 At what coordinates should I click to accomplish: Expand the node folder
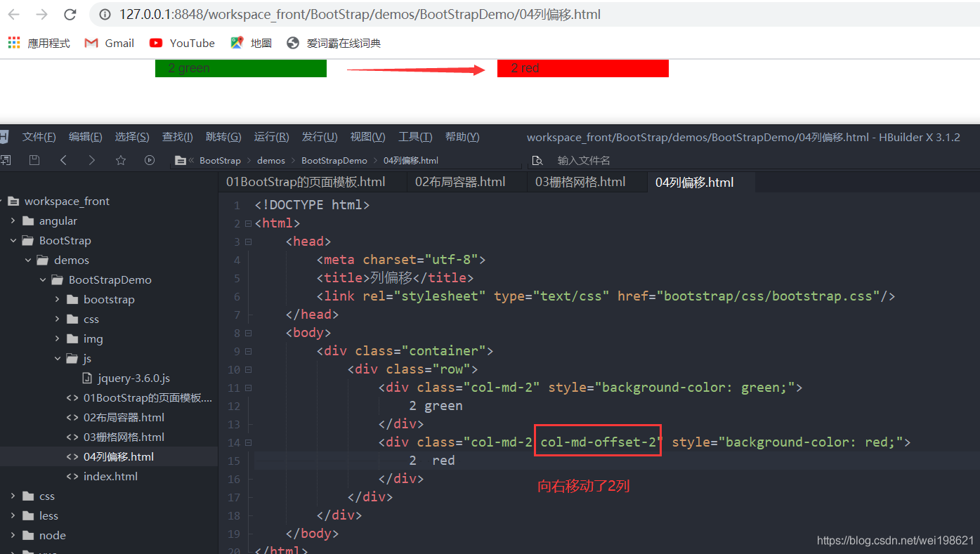(x=13, y=535)
